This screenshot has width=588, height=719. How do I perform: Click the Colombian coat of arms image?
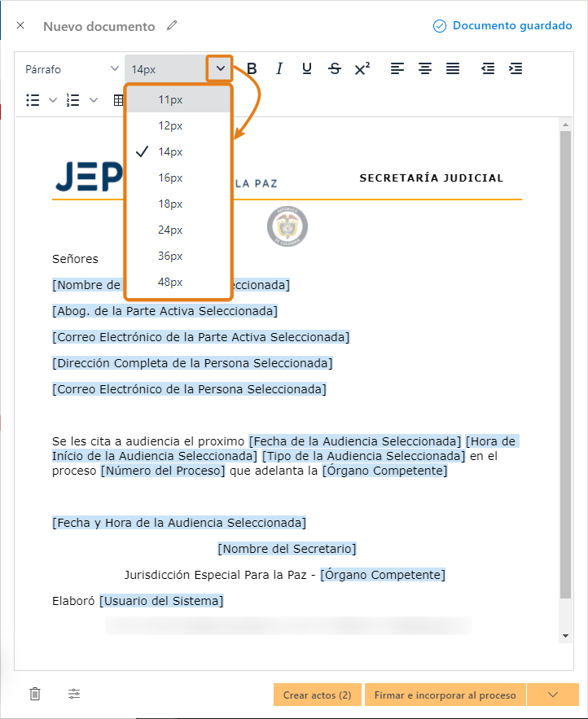[287, 226]
